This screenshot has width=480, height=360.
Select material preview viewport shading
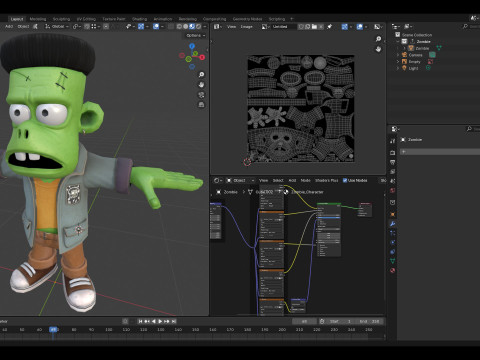[192, 26]
